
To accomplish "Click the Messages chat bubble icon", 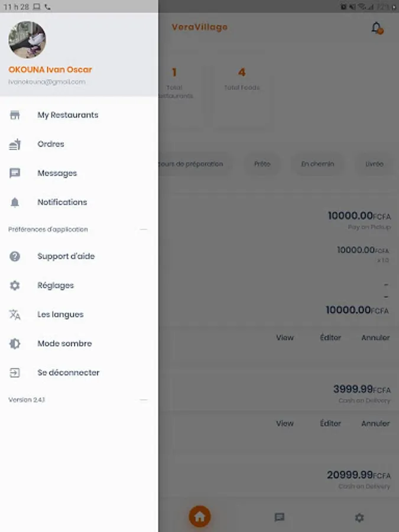I will 15,173.
